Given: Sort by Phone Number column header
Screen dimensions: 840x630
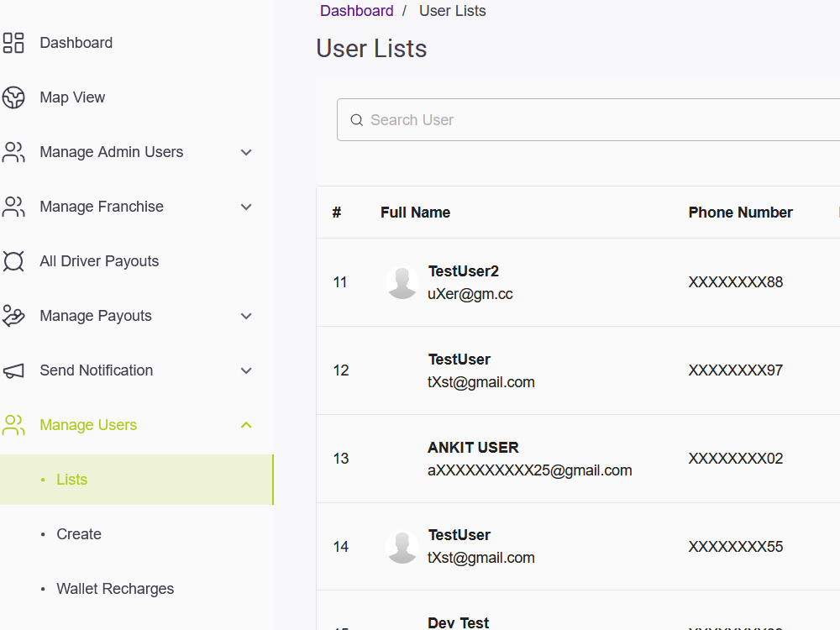Looking at the screenshot, I should [740, 213].
